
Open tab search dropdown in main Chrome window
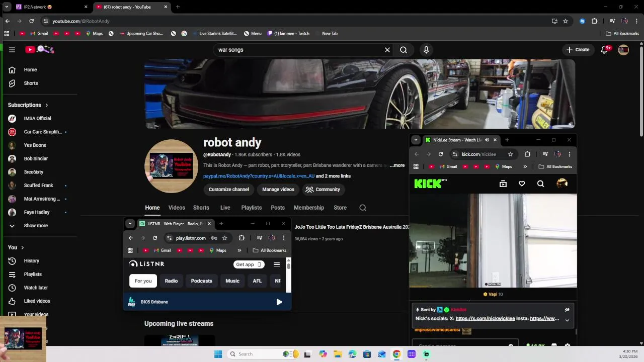coord(7,7)
